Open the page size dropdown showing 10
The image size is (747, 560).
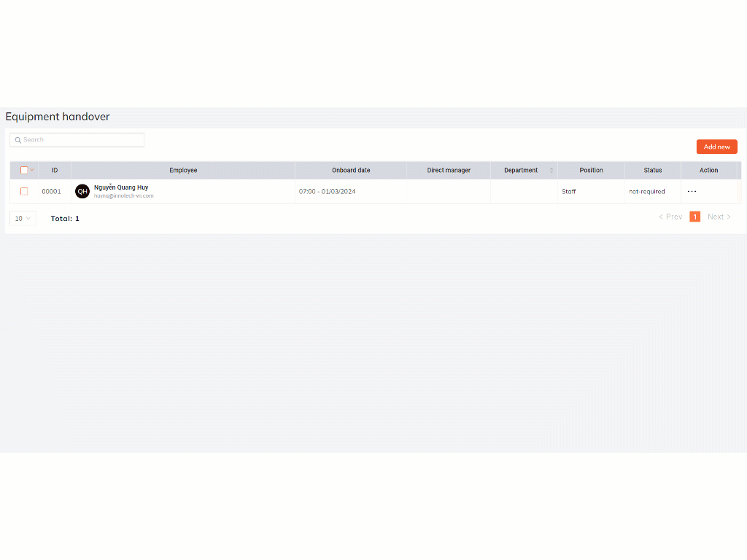[x=23, y=218]
